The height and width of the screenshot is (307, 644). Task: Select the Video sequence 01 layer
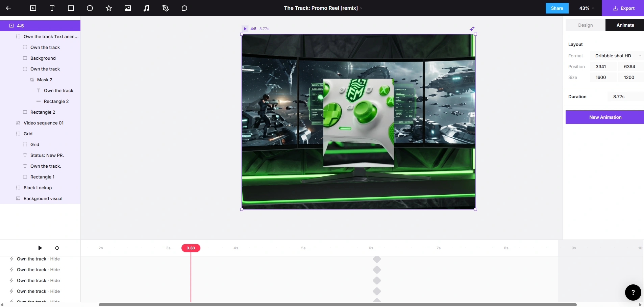40,123
